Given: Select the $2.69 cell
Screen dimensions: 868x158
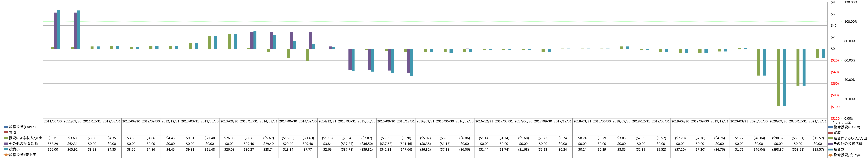Looking at the screenshot, I should click(x=327, y=149).
